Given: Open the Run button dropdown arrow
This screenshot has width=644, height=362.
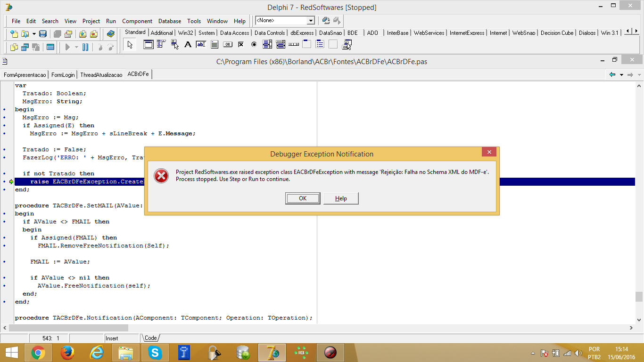Looking at the screenshot, I should [76, 47].
